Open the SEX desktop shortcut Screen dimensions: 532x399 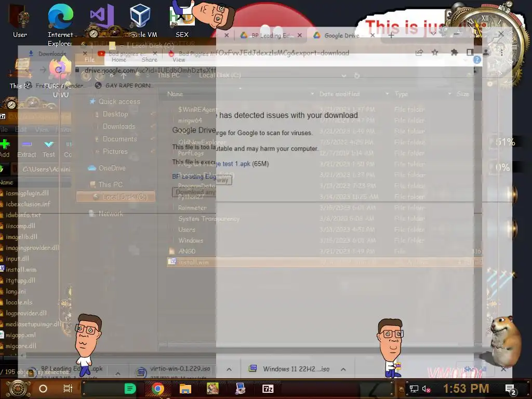coord(182,21)
